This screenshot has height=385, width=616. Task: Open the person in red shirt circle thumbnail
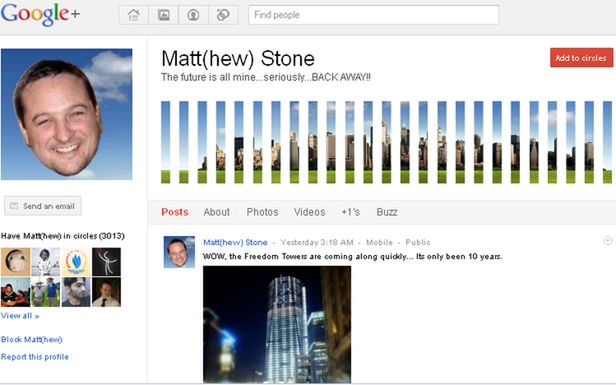tap(15, 292)
